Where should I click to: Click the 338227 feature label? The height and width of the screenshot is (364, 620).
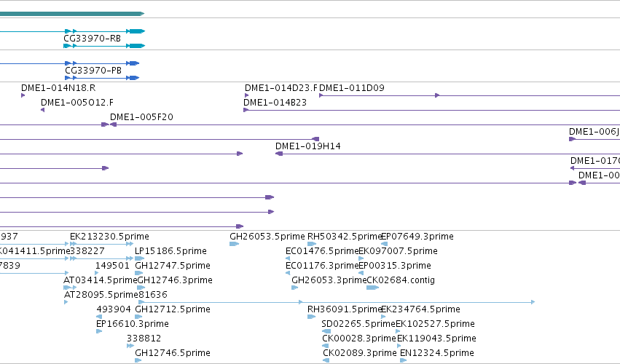coord(87,251)
